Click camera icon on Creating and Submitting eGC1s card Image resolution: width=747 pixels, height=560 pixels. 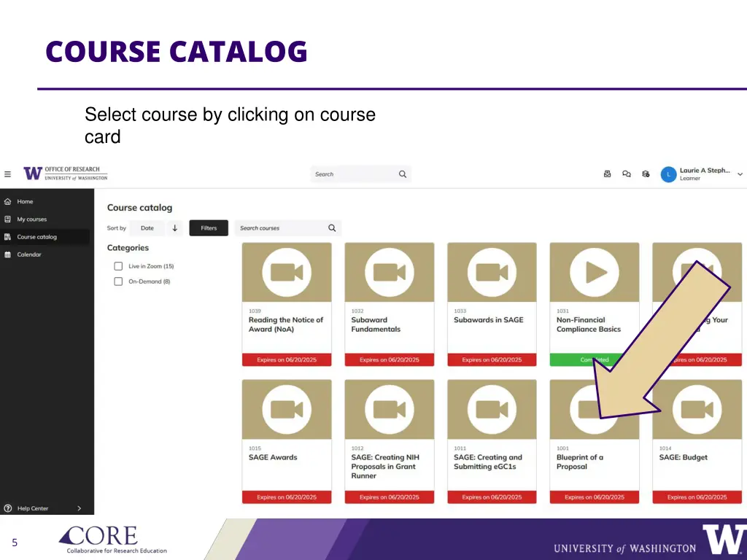tap(492, 410)
